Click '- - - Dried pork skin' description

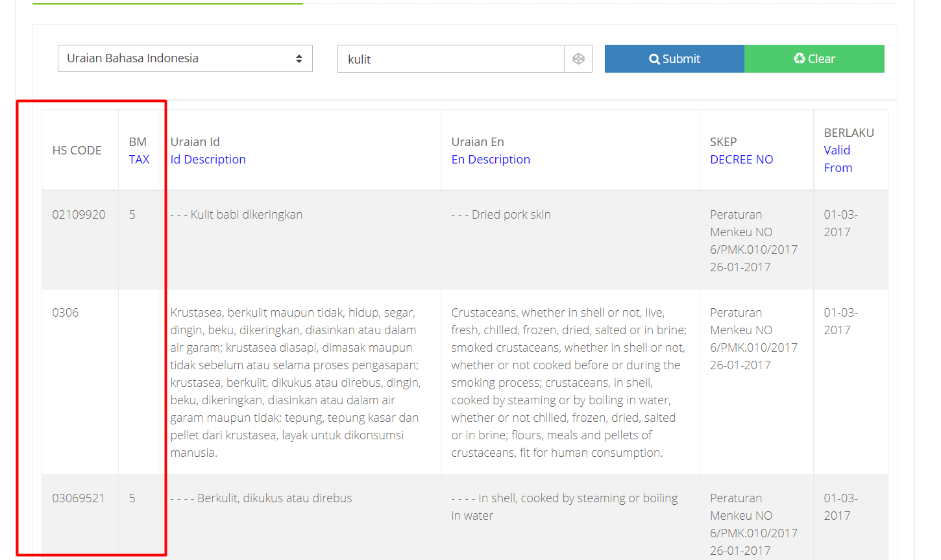coord(501,215)
